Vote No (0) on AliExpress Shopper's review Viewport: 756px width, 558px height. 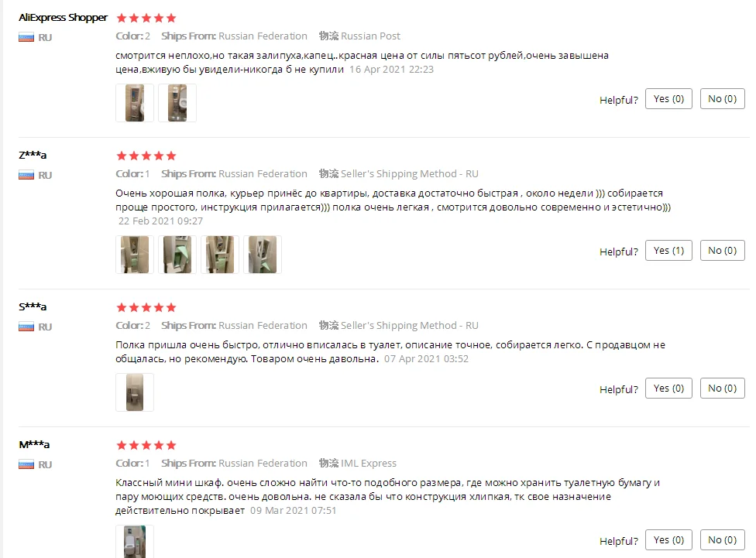coord(722,99)
